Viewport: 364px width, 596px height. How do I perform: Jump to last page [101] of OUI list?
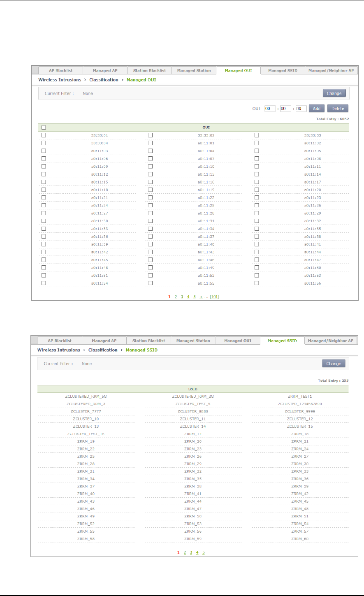(214, 297)
